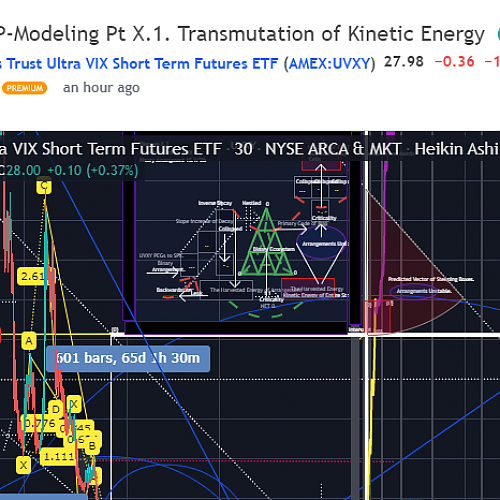This screenshot has height=500, width=500.
Task: Select the yellow B pattern point label
Action: (x=92, y=446)
